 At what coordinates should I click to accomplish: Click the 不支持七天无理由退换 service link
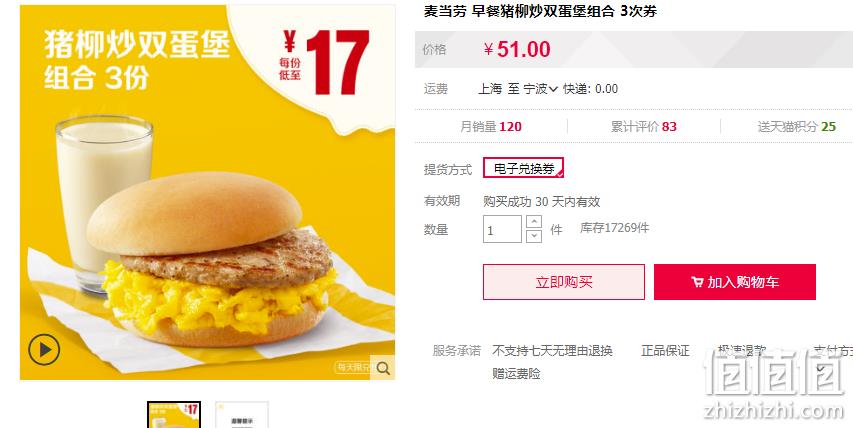[552, 351]
